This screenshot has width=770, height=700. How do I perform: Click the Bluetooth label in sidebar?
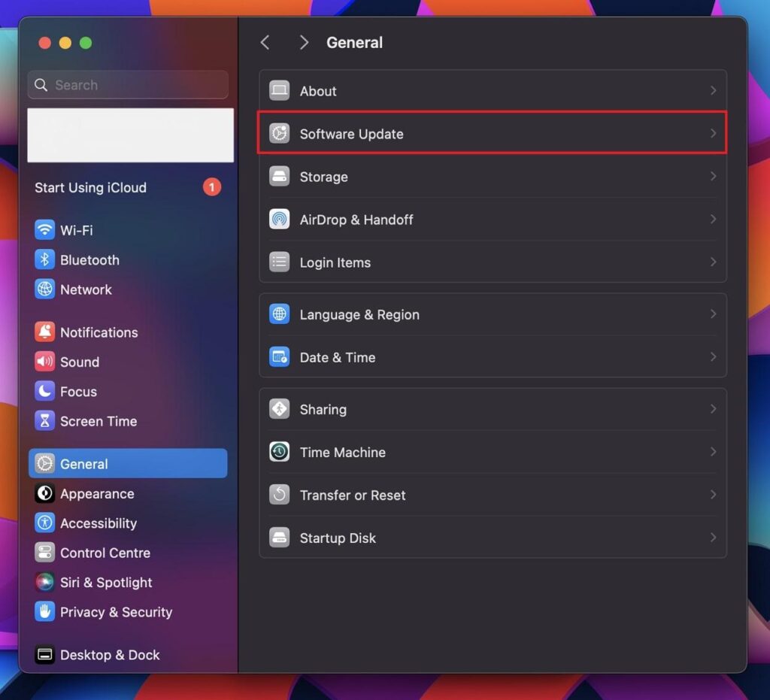[89, 259]
